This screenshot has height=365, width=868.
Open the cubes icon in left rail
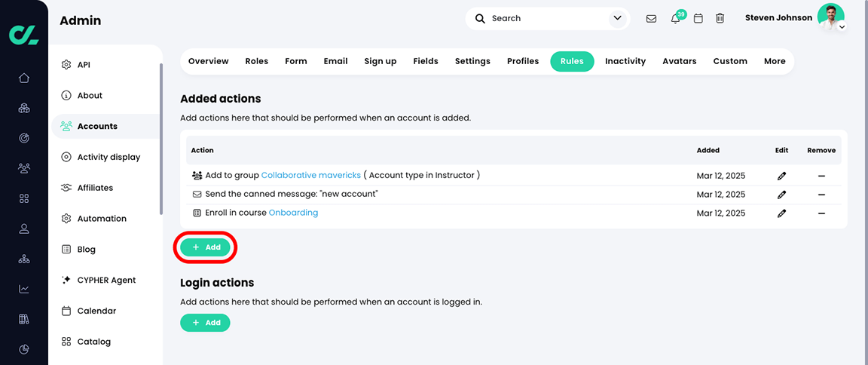click(x=24, y=108)
